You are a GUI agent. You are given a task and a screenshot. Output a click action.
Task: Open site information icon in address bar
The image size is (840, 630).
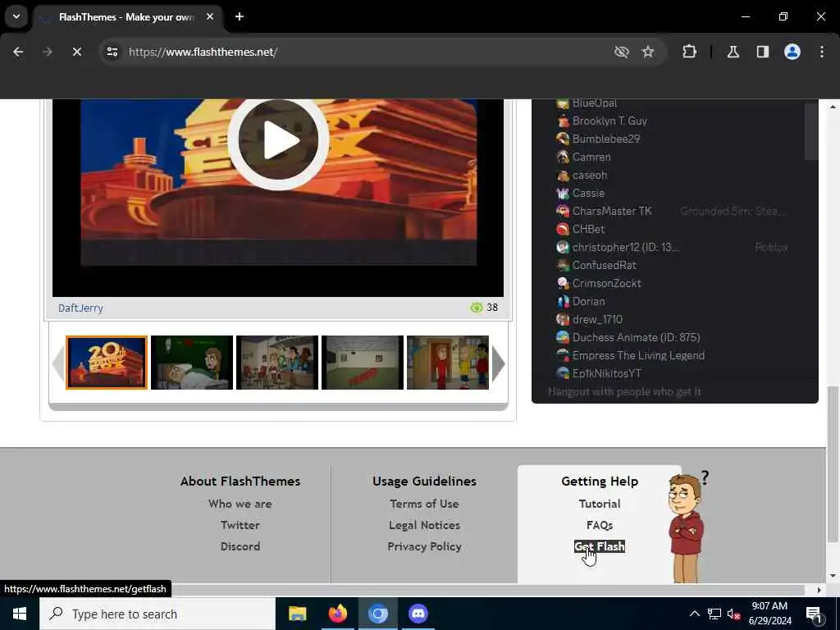112,52
